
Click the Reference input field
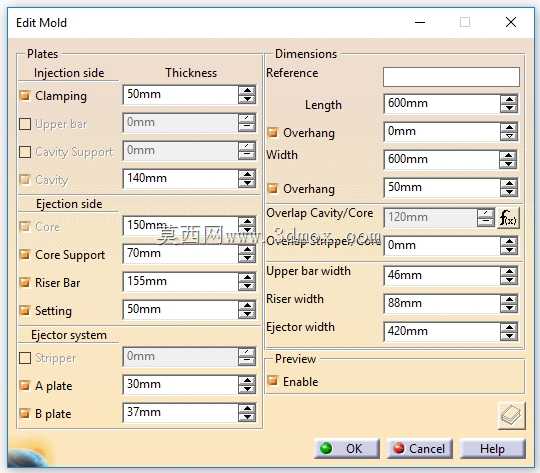tap(451, 76)
